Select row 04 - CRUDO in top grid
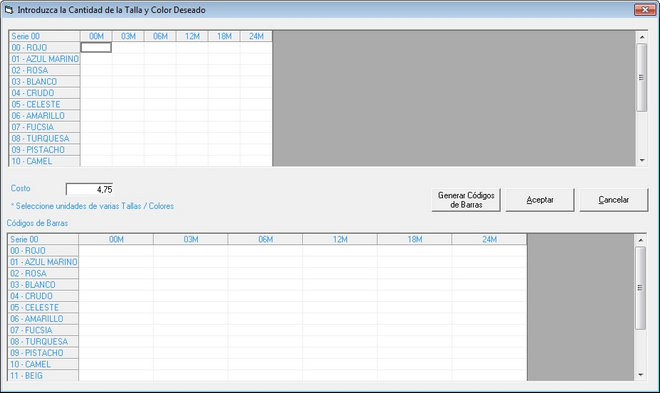Screen dimensions: 660x393 pyautogui.click(x=44, y=93)
